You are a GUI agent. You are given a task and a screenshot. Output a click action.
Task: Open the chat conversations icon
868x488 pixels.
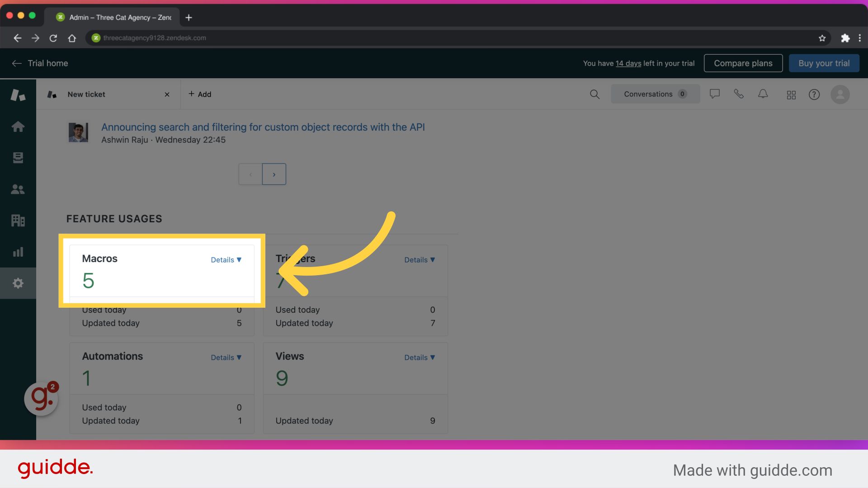point(715,94)
